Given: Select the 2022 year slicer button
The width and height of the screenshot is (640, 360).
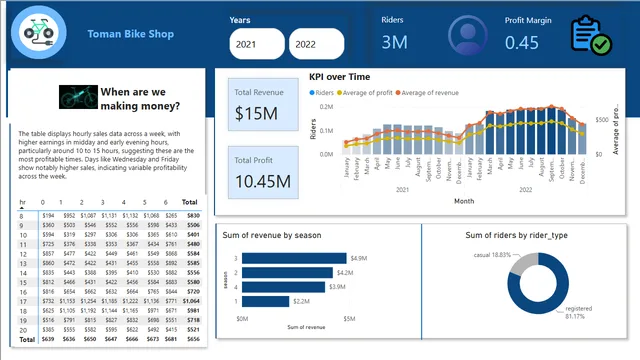Looking at the screenshot, I should click(x=316, y=44).
